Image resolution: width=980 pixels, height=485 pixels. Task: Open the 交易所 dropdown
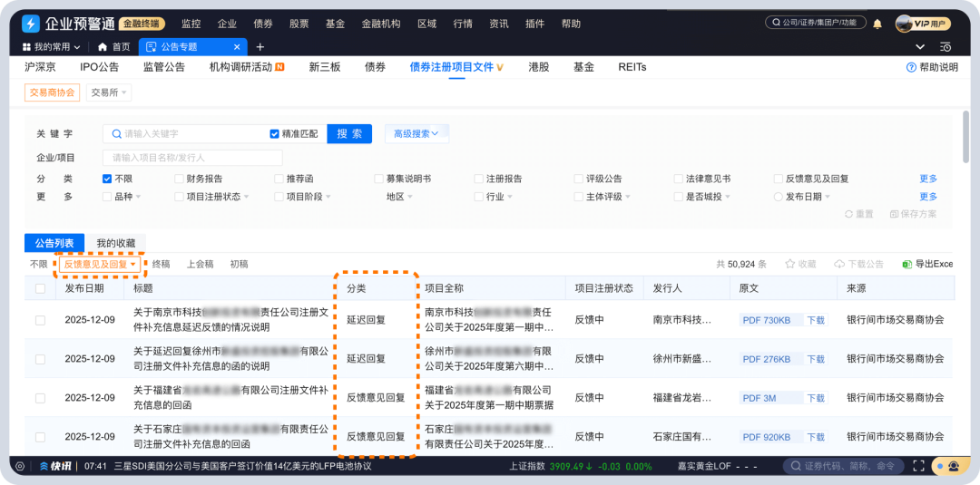point(109,92)
